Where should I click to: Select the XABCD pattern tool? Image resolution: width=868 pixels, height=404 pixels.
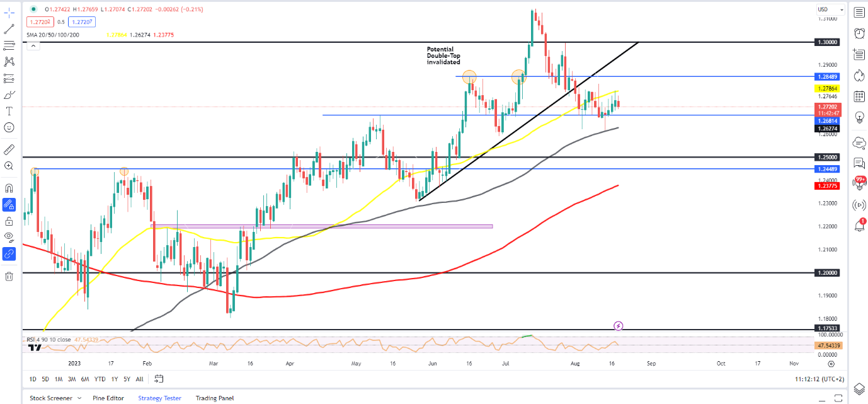pos(9,62)
